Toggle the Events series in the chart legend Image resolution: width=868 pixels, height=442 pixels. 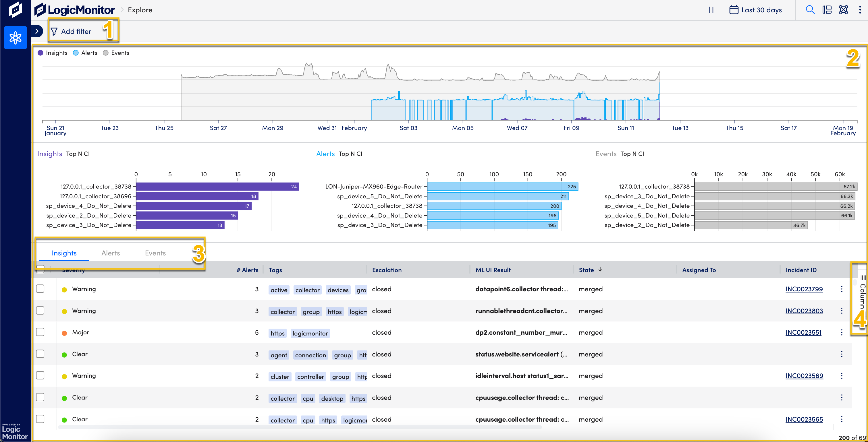pos(116,53)
